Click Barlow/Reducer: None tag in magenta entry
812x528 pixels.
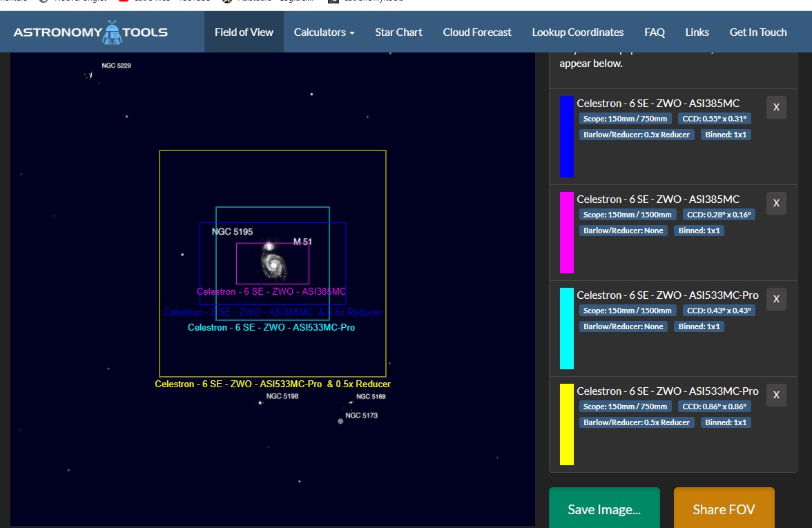click(x=623, y=231)
